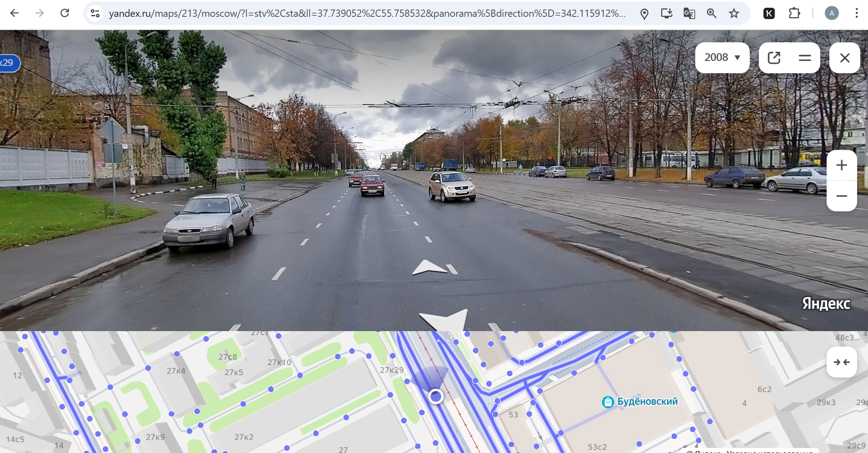Reload the page
Screen dimensions: 868x453
click(65, 13)
